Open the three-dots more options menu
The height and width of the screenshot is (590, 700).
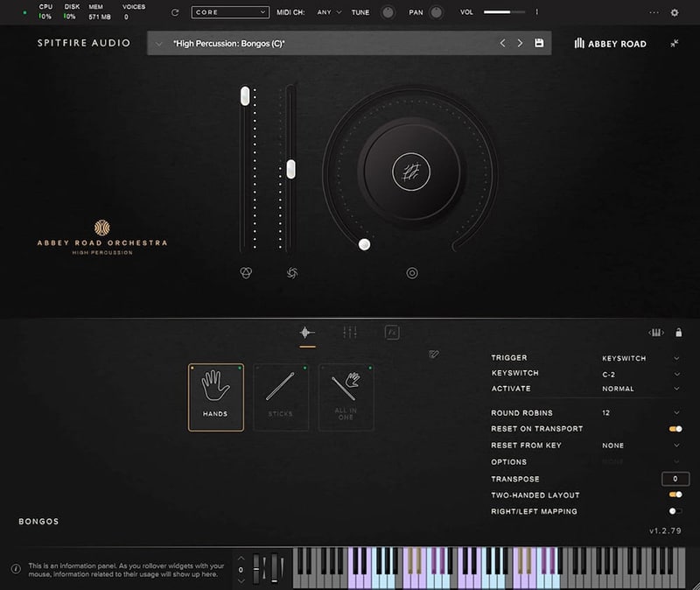[654, 12]
